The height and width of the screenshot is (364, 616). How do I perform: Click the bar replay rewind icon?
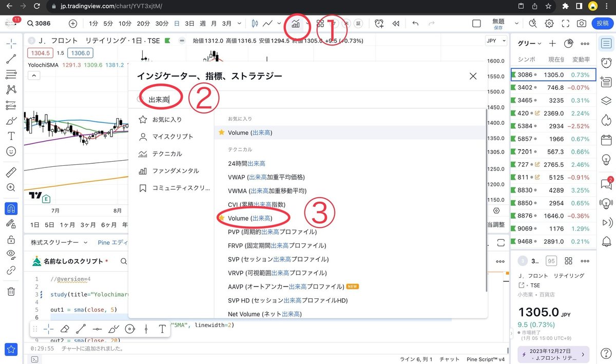point(396,23)
